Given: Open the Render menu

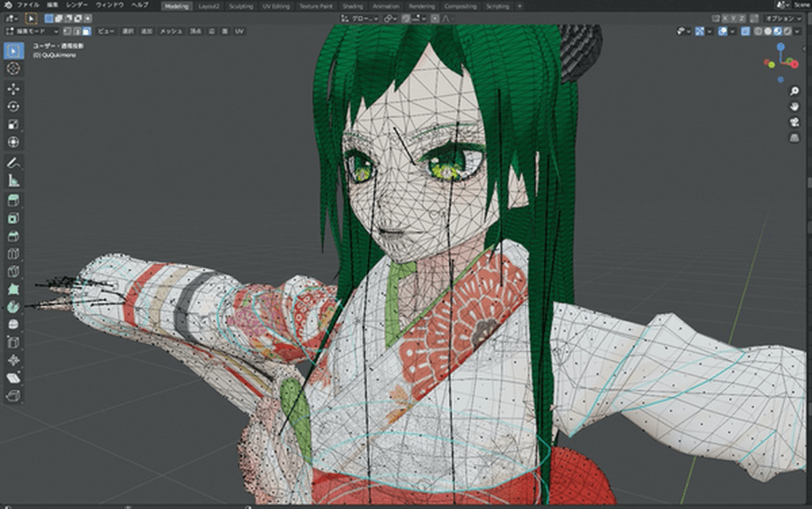Looking at the screenshot, I should (77, 5).
